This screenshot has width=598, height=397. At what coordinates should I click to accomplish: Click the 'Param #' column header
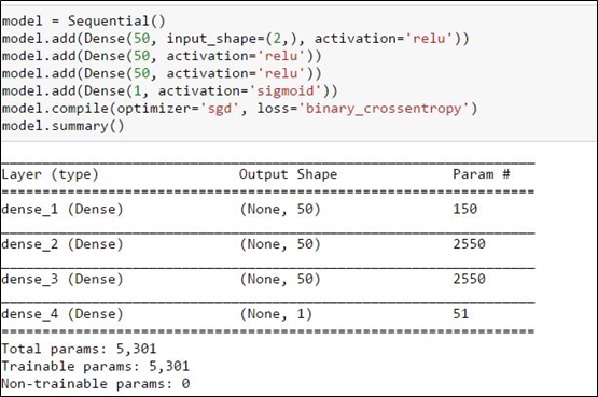pos(482,174)
